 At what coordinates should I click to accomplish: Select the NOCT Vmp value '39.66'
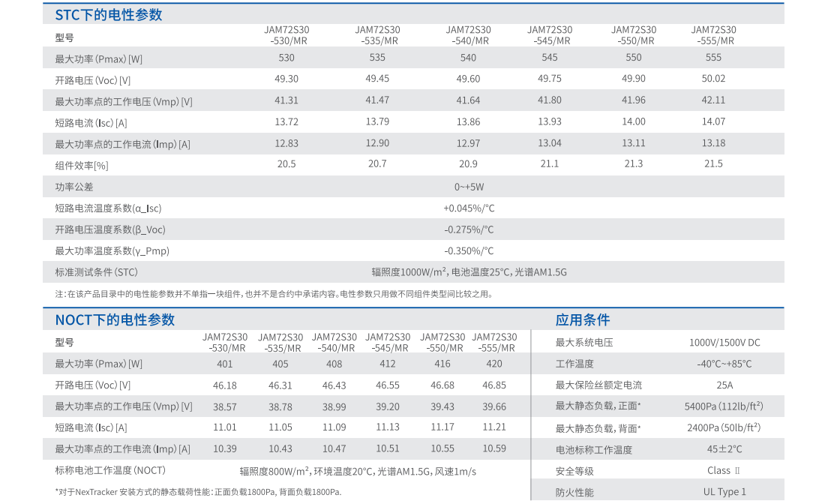click(494, 406)
